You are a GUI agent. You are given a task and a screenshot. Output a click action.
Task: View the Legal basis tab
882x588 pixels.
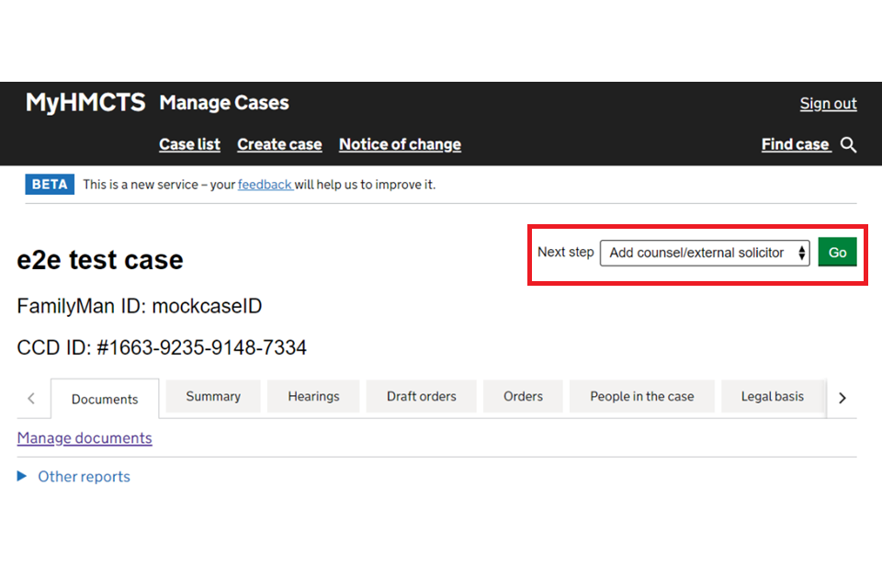pyautogui.click(x=772, y=397)
